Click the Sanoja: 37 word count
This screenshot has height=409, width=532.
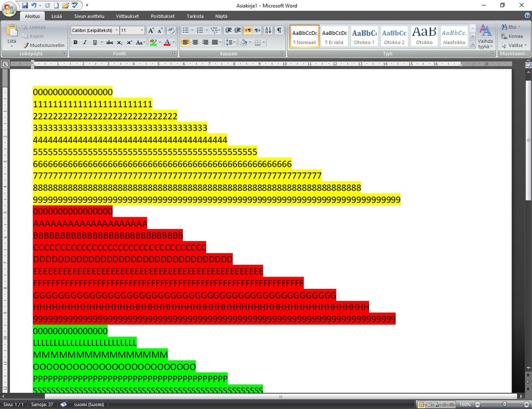pyautogui.click(x=42, y=404)
